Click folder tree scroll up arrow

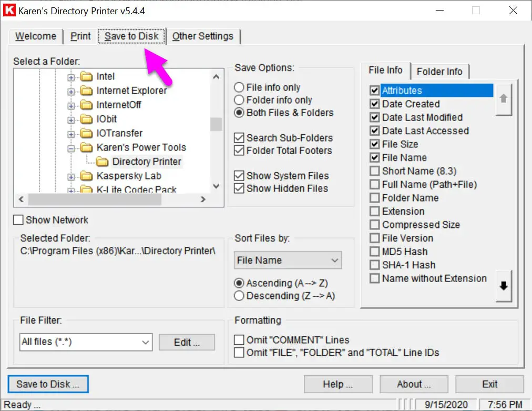pos(216,76)
